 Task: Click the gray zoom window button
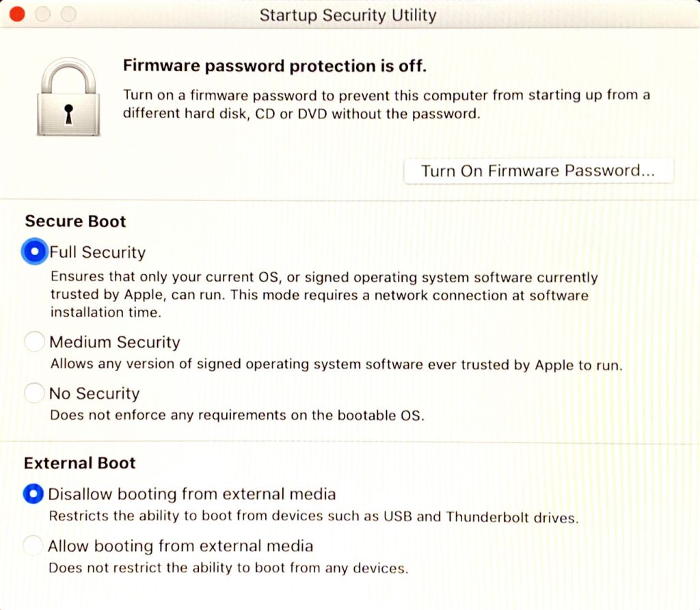coord(68,14)
